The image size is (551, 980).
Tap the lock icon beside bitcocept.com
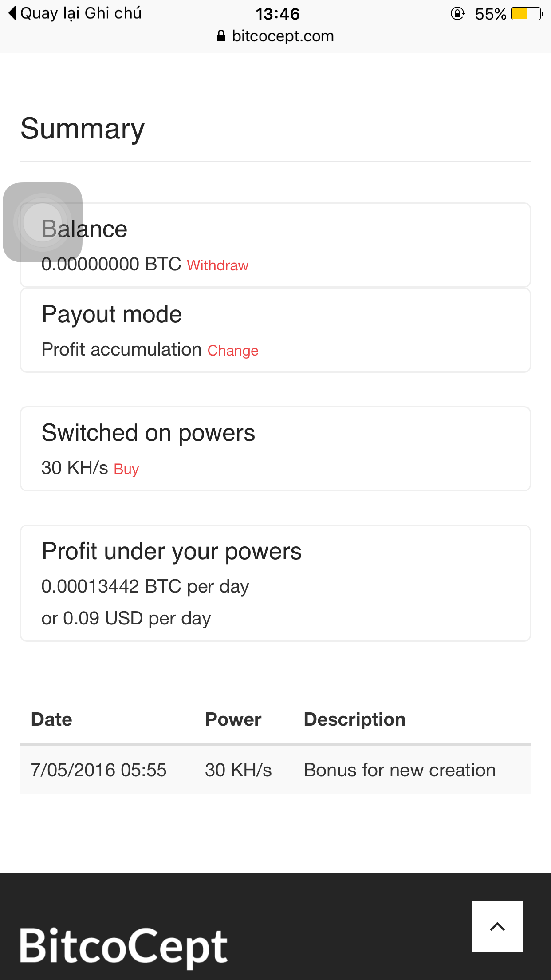(220, 36)
